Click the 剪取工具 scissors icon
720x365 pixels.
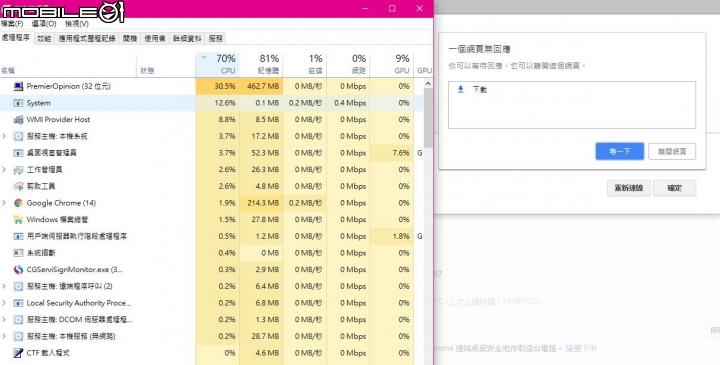(x=18, y=186)
